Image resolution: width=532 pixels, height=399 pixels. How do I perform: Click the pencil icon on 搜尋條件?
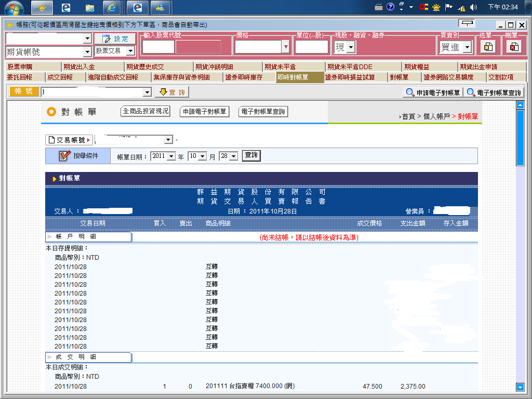pyautogui.click(x=64, y=156)
